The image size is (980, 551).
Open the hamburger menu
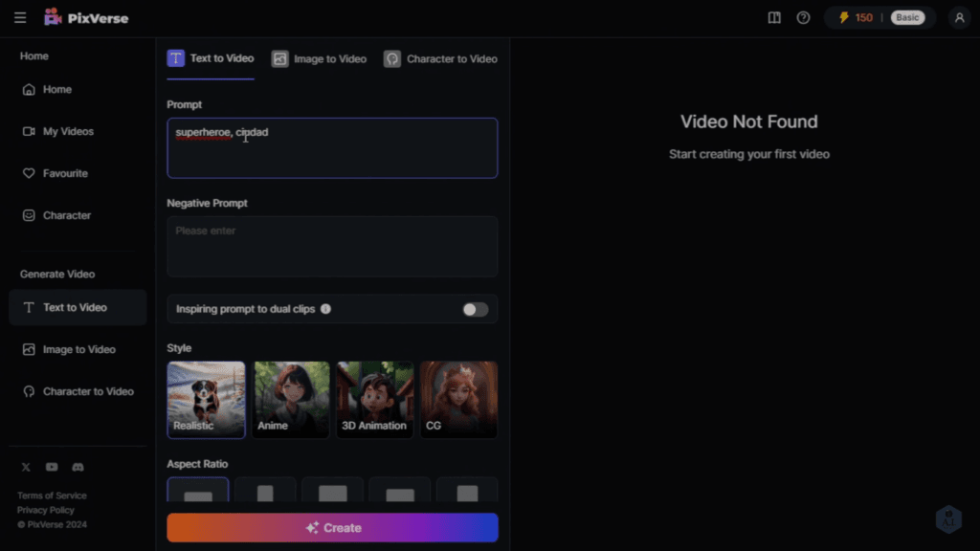(19, 16)
